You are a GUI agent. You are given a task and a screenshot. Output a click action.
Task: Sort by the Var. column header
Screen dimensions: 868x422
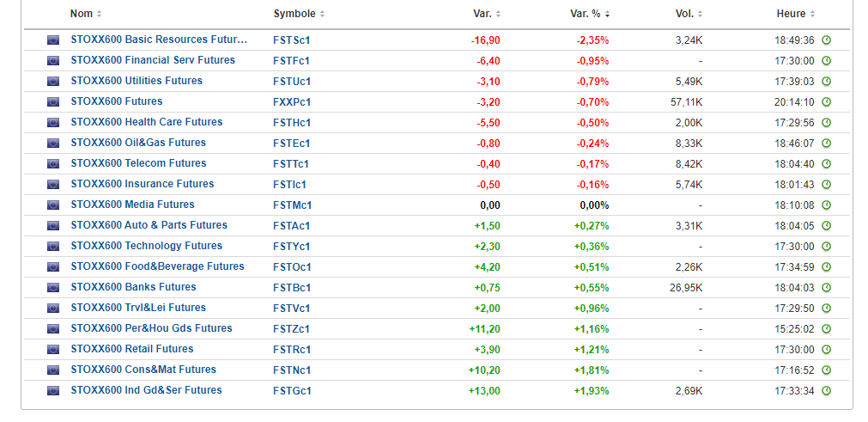[x=487, y=14]
